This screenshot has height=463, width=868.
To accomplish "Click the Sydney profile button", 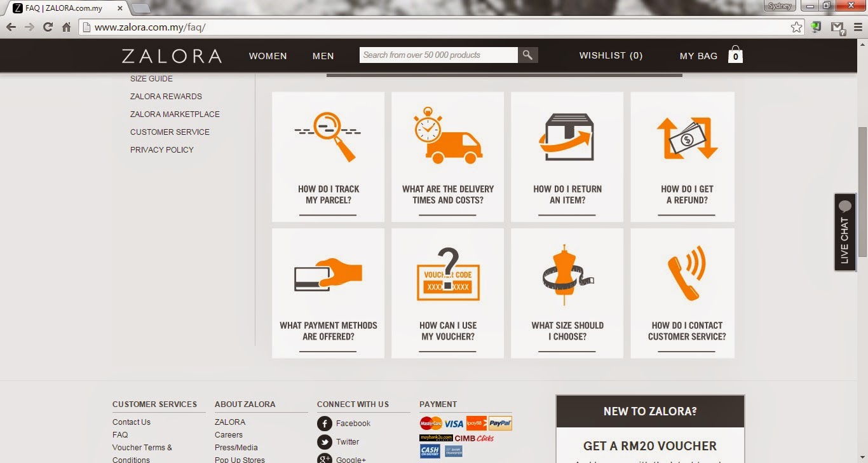I will point(778,6).
